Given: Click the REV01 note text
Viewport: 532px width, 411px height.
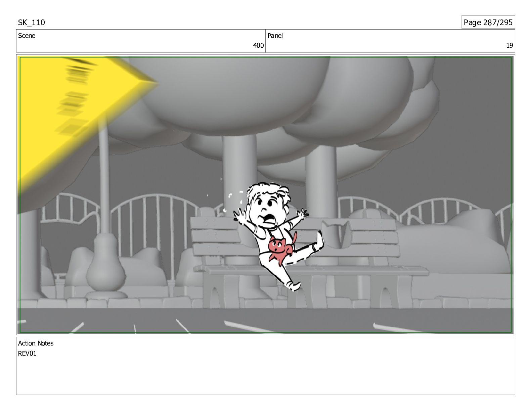Looking at the screenshot, I should (27, 353).
